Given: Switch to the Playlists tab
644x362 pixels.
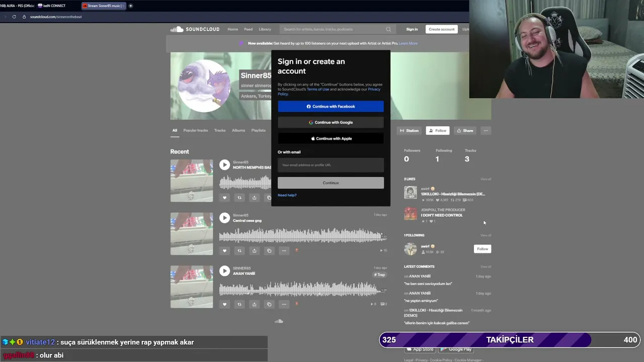Looking at the screenshot, I should click(x=259, y=130).
